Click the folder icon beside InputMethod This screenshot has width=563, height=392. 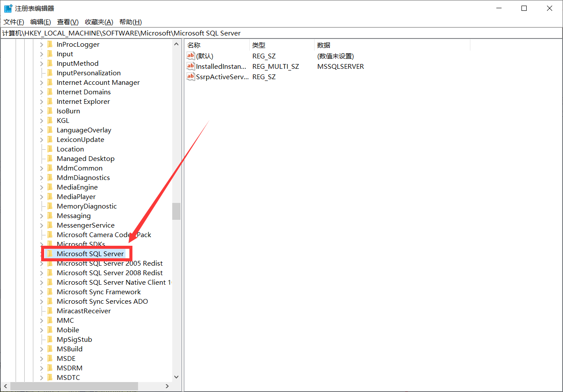click(50, 63)
